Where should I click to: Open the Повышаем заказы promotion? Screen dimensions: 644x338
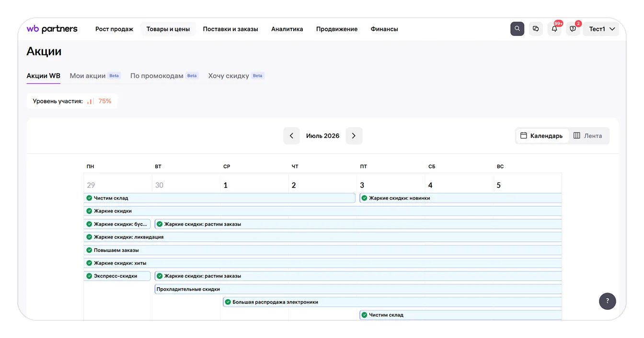(322, 250)
